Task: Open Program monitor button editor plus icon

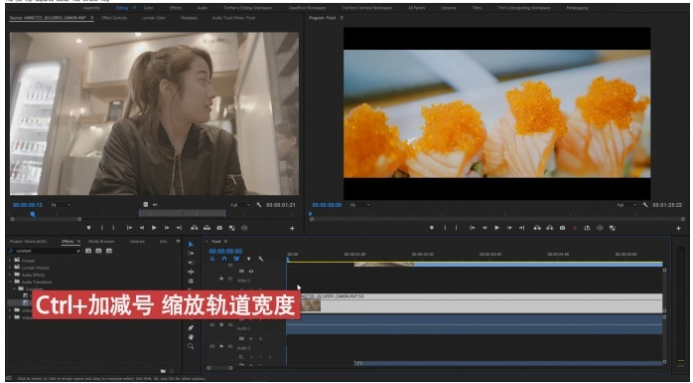Action: coord(678,228)
